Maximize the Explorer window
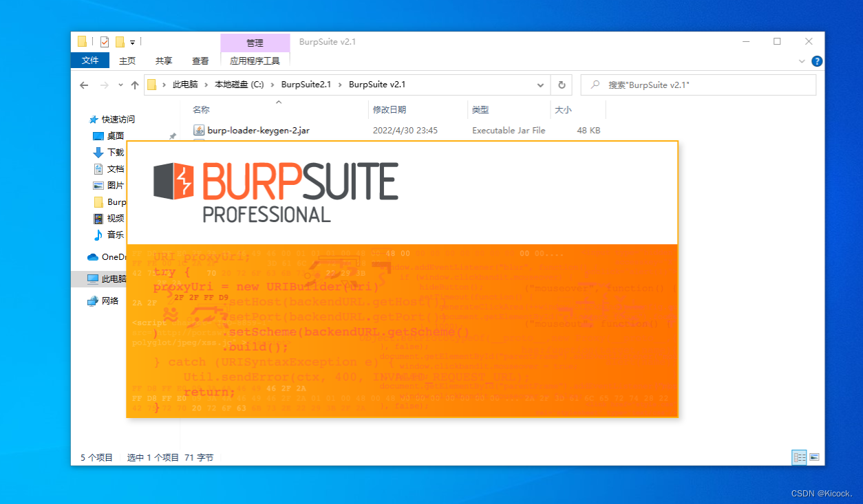 pyautogui.click(x=777, y=42)
